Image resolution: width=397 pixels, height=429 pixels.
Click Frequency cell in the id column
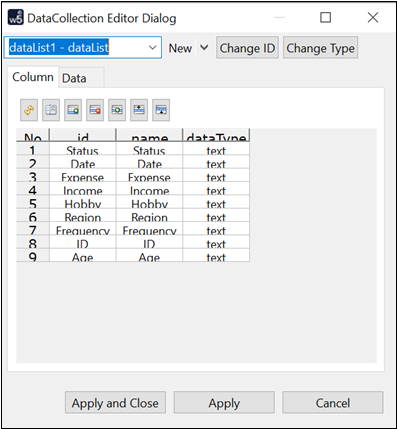pos(83,229)
